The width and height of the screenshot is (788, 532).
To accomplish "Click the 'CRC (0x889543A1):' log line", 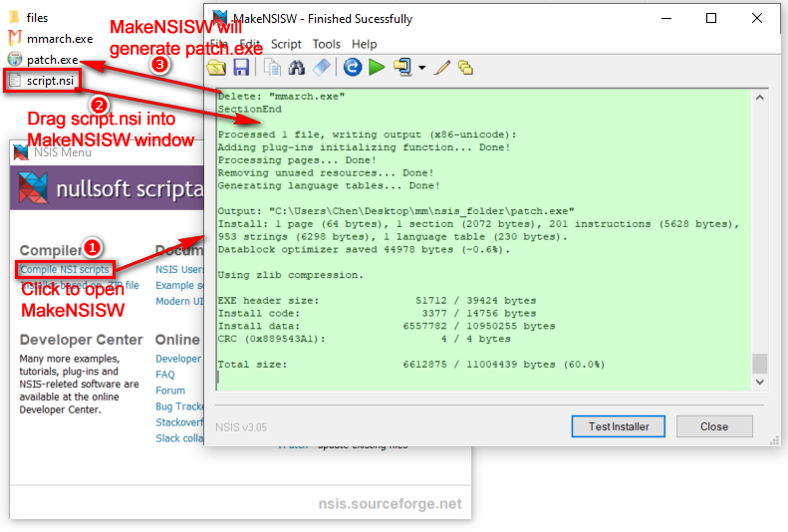I will pyautogui.click(x=364, y=339).
